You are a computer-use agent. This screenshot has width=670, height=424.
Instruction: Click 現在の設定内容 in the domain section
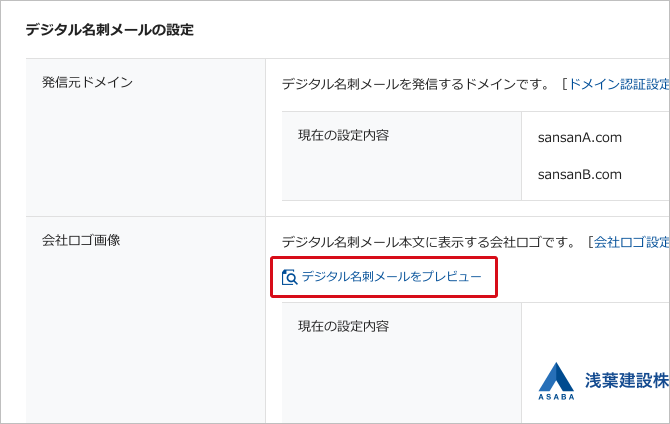tap(343, 133)
